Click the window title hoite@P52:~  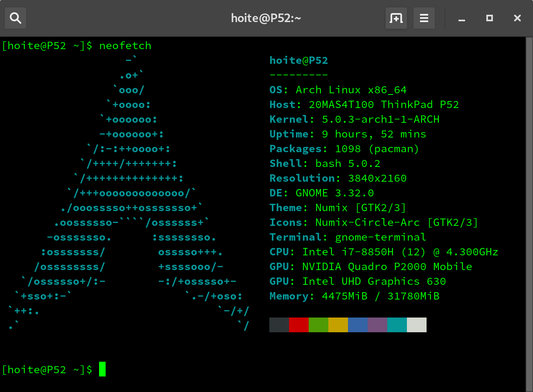266,18
